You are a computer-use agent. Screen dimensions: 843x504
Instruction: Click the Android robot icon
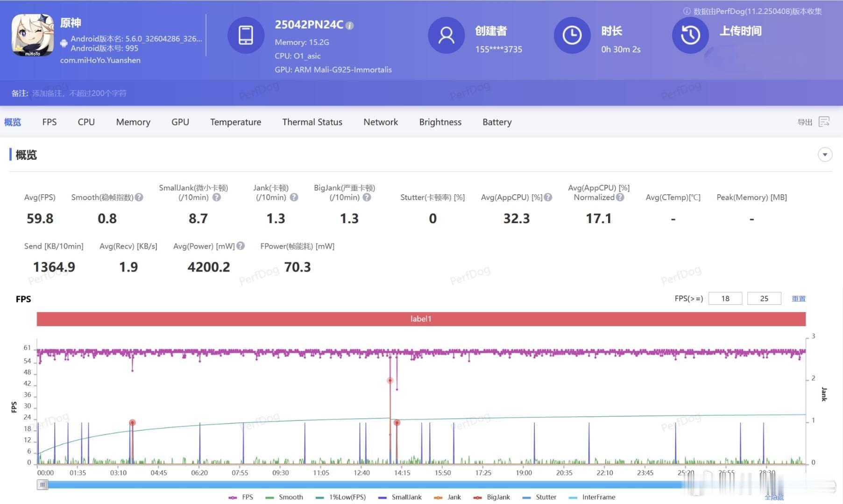pyautogui.click(x=64, y=43)
